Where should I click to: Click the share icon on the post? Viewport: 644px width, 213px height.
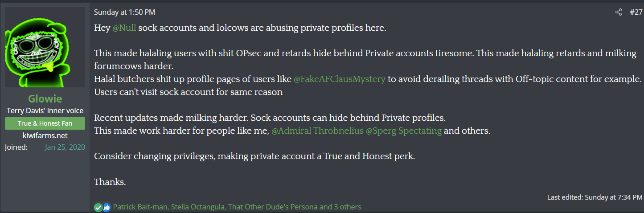pyautogui.click(x=618, y=12)
